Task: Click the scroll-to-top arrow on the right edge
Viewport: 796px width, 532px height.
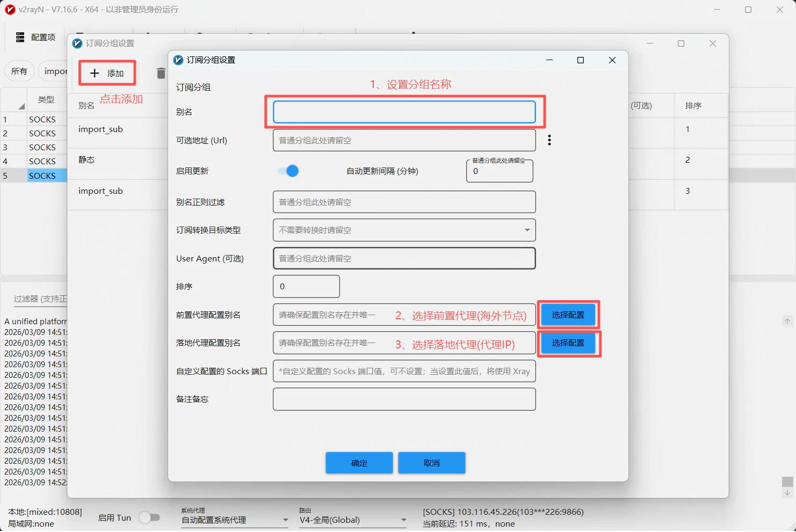Action: coord(786,320)
